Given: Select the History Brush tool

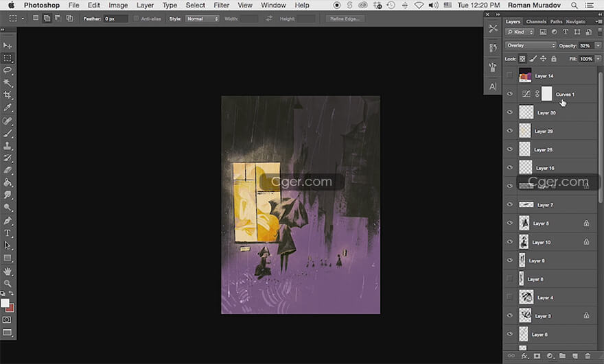Looking at the screenshot, I should pos(8,158).
